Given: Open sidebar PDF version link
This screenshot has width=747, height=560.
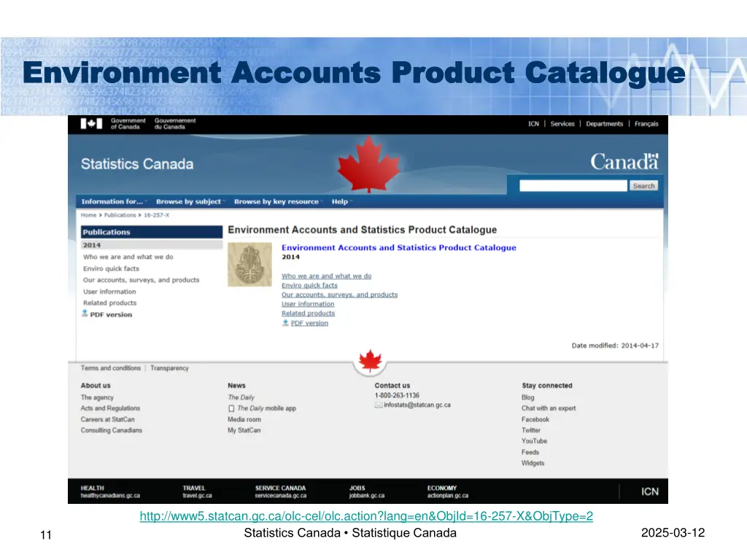Looking at the screenshot, I should point(111,315).
